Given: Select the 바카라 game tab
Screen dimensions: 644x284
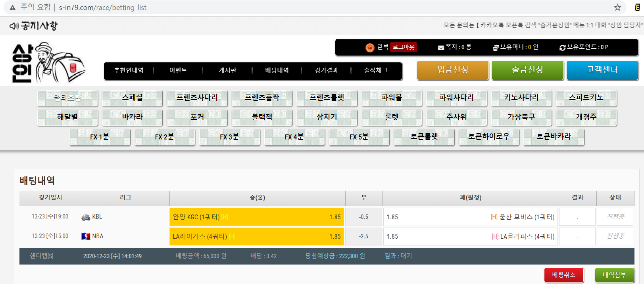Looking at the screenshot, I should click(x=132, y=117).
